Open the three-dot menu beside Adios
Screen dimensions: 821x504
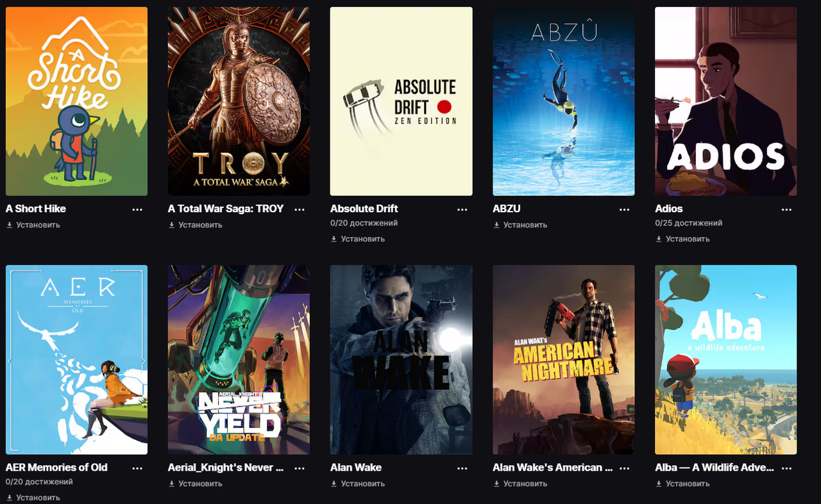pos(787,209)
